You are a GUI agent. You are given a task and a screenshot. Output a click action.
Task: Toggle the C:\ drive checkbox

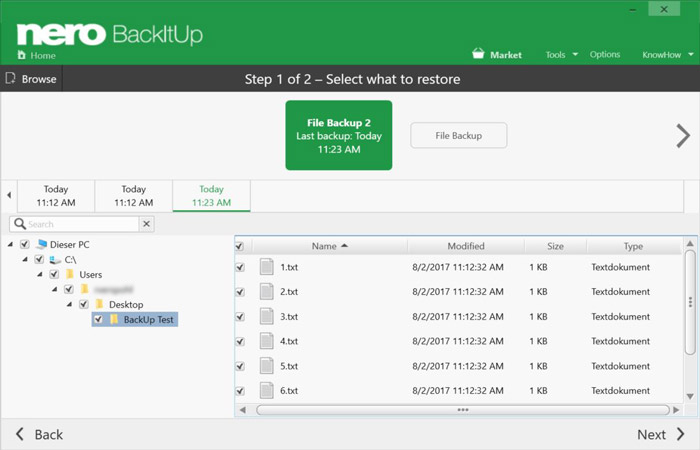39,259
